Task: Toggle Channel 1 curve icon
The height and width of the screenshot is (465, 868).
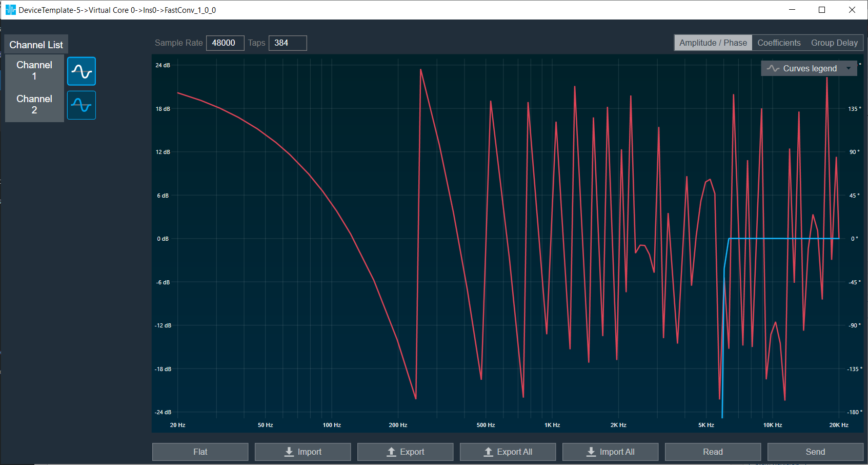Action: [82, 71]
